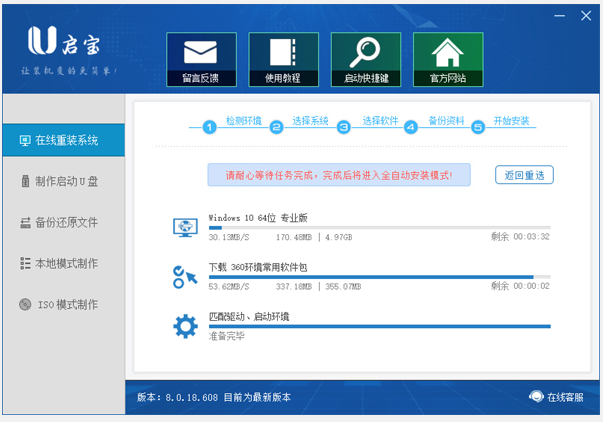This screenshot has height=422, width=603.
Task: Click the 选择系统 step label
Action: (x=310, y=121)
